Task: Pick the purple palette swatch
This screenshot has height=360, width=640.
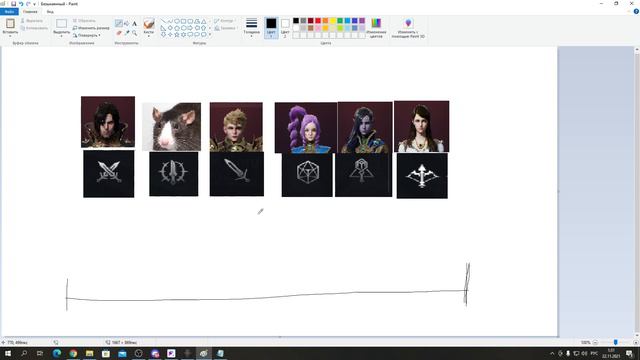Action: coord(362,20)
